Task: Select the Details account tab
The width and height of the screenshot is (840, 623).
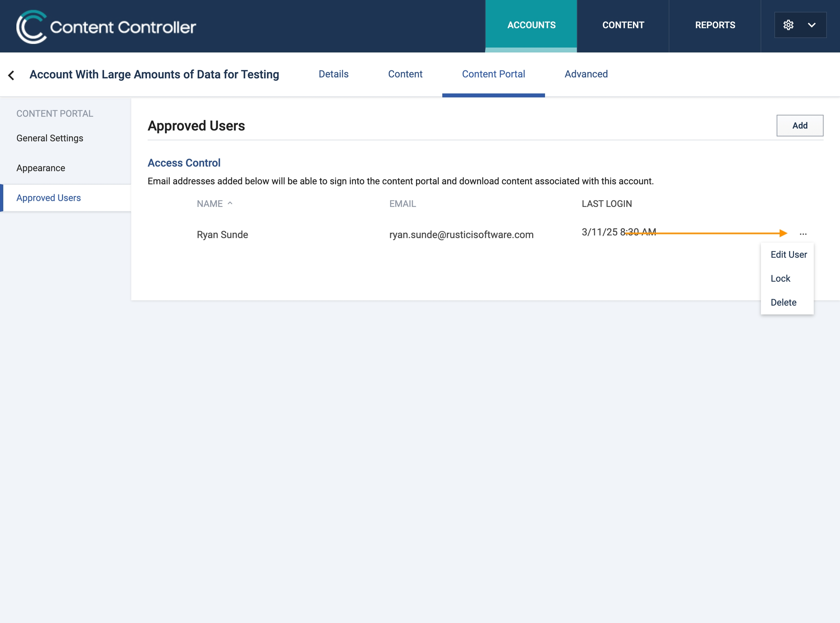Action: pos(334,74)
